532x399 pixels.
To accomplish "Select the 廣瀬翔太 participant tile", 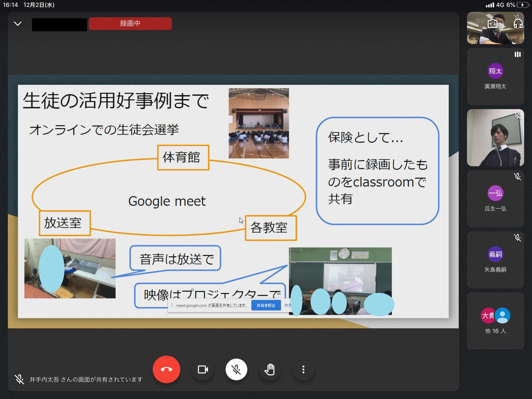I will pos(495,77).
